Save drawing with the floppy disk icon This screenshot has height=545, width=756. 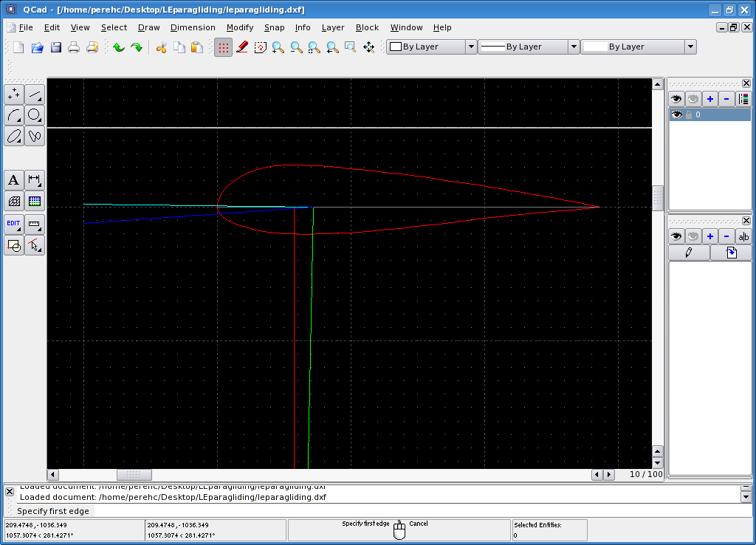pos(56,47)
